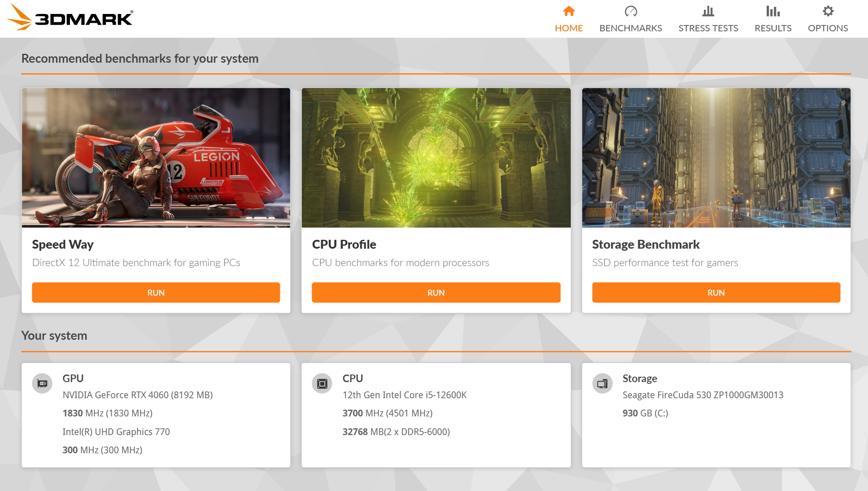This screenshot has height=491, width=868.
Task: Click the 3DMark logo
Action: tap(70, 17)
